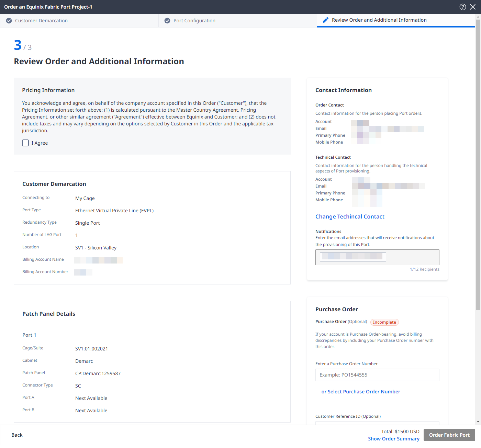Open Show Order Summary link

click(x=394, y=439)
